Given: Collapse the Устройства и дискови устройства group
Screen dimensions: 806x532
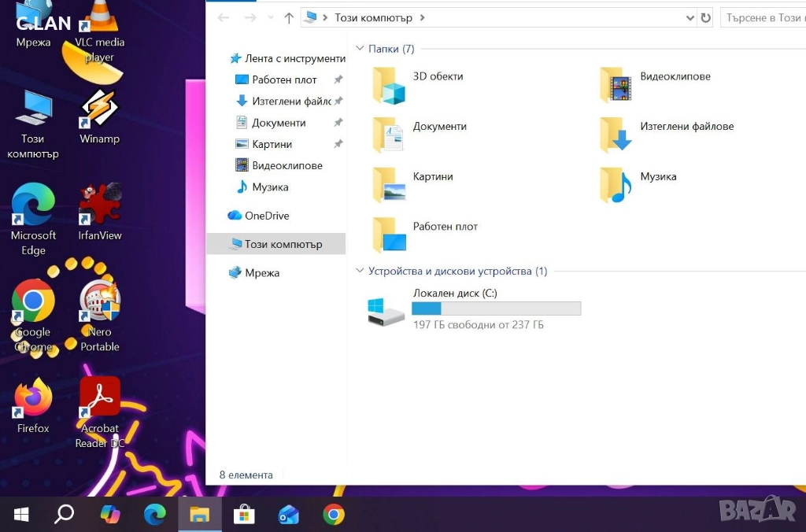Looking at the screenshot, I should click(x=360, y=271).
